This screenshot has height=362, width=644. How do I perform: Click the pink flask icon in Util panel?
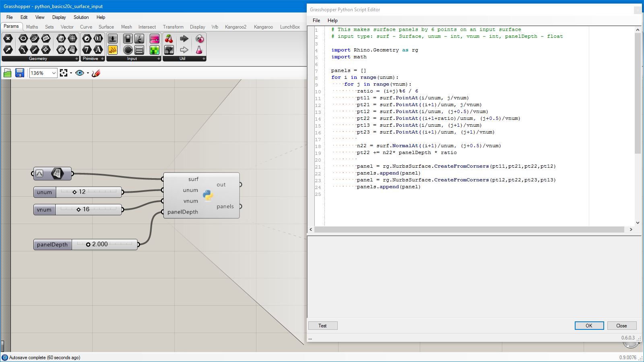[x=199, y=49]
